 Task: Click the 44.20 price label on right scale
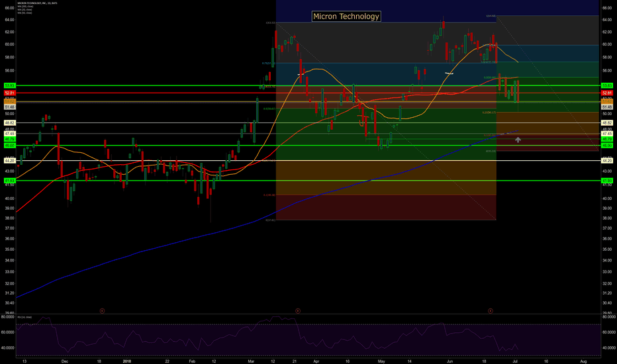[x=607, y=161]
